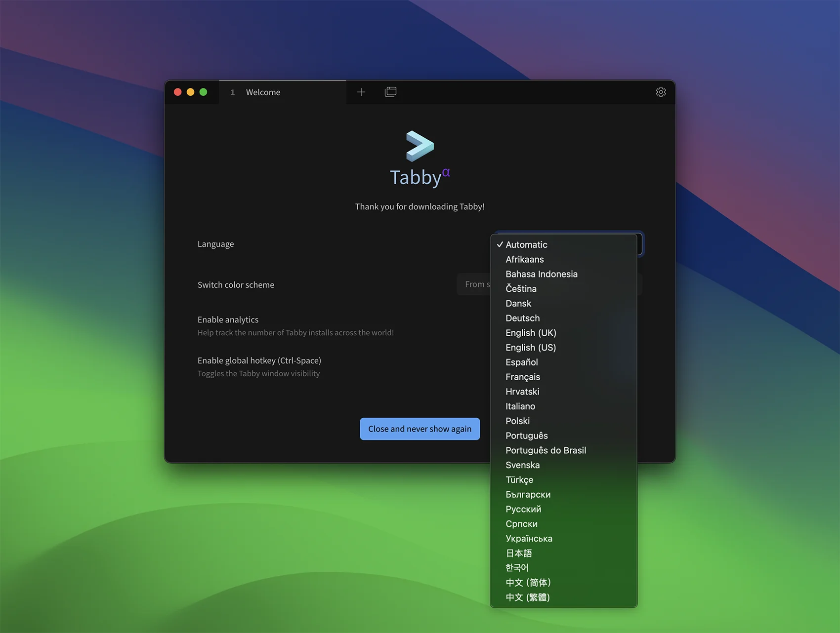Select Deutsch as the language
This screenshot has height=633, width=840.
(x=564, y=318)
